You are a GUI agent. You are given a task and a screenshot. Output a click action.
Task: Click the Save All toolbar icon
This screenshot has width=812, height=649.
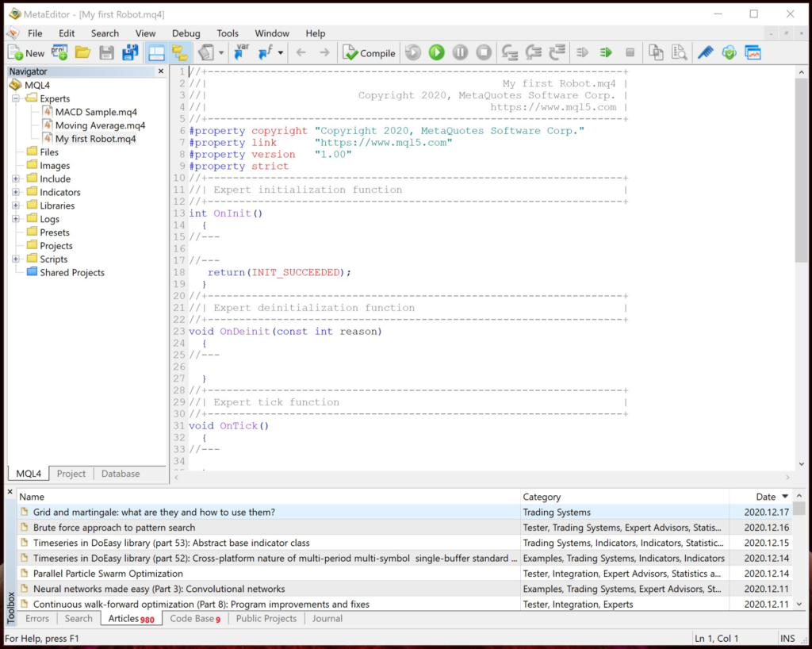pyautogui.click(x=129, y=52)
